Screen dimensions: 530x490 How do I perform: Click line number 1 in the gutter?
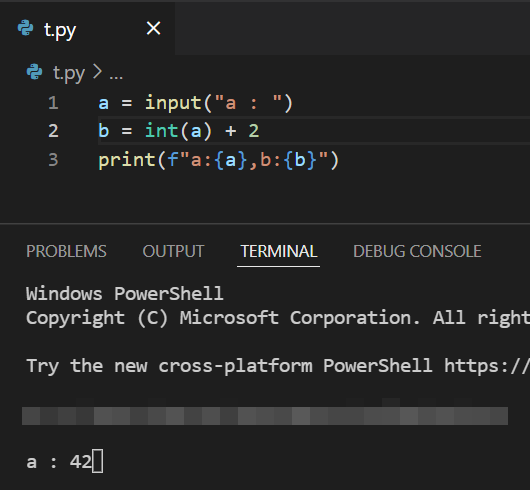(53, 103)
